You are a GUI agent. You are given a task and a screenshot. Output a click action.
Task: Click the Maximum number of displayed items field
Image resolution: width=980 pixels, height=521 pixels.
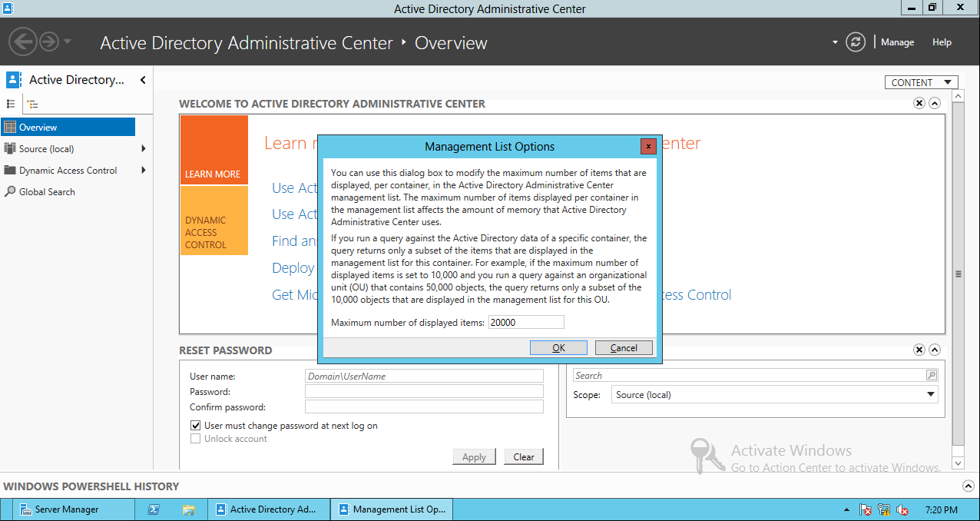(x=526, y=322)
